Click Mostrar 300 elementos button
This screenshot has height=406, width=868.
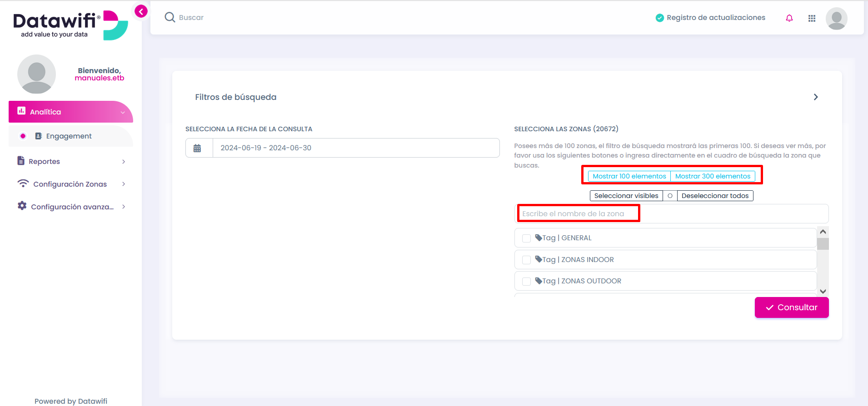pyautogui.click(x=713, y=176)
